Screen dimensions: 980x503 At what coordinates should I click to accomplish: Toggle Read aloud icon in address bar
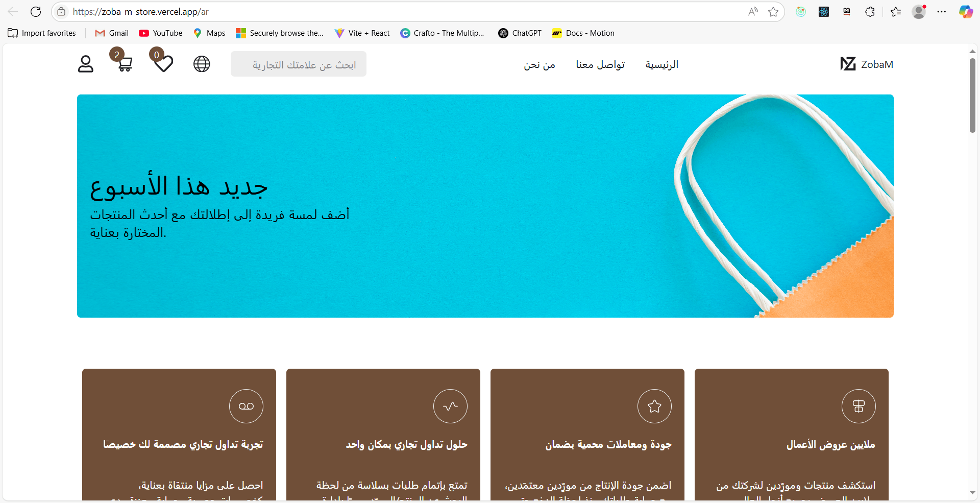753,12
